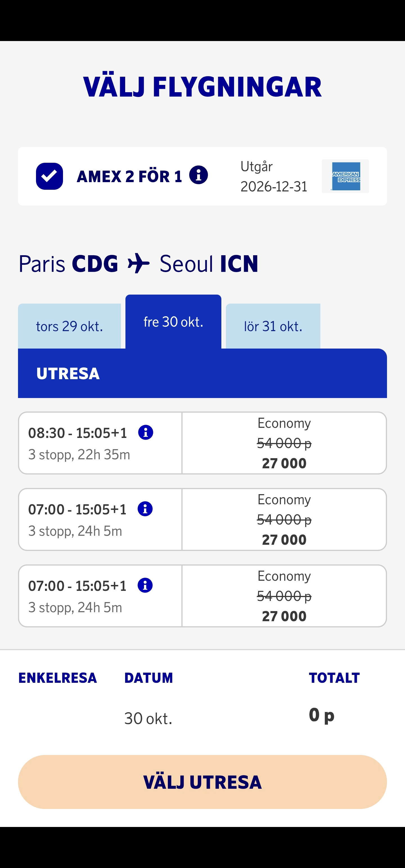405x868 pixels.
Task: Click the airplane icon between CDG and ICN
Action: tap(139, 263)
